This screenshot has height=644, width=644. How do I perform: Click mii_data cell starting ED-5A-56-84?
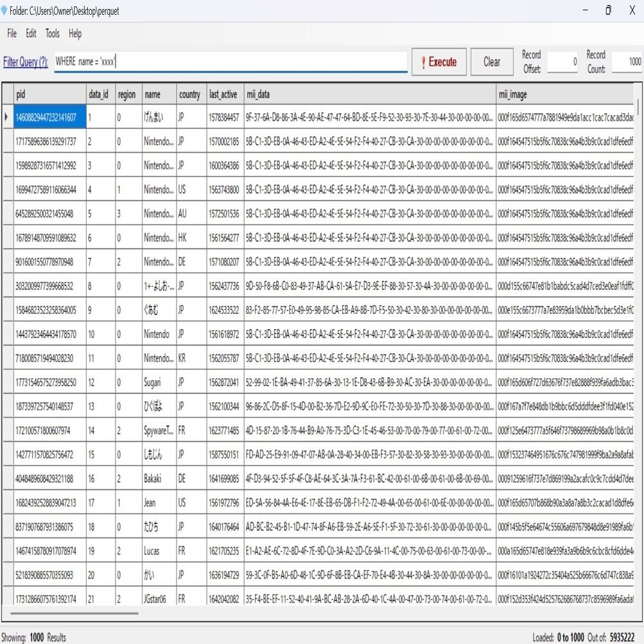coord(370,502)
